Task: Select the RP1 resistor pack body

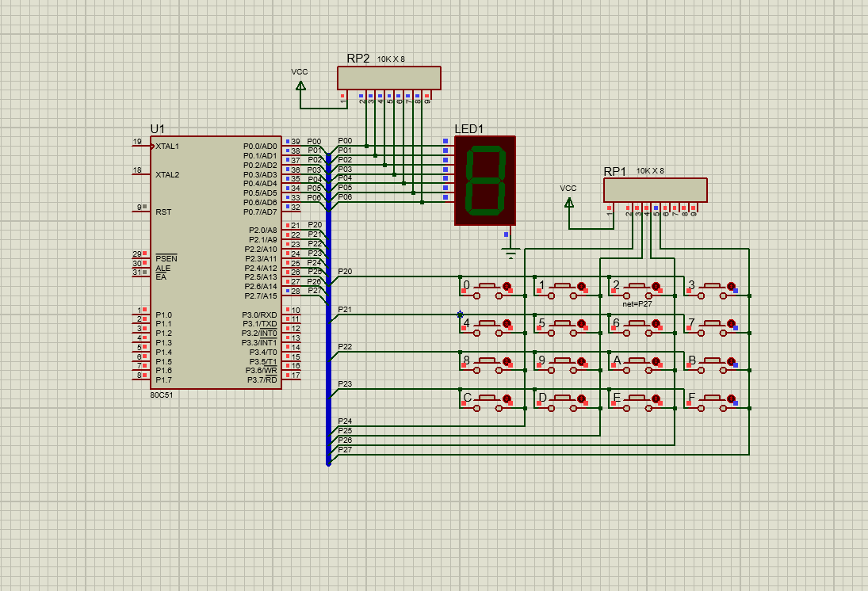Action: [656, 190]
